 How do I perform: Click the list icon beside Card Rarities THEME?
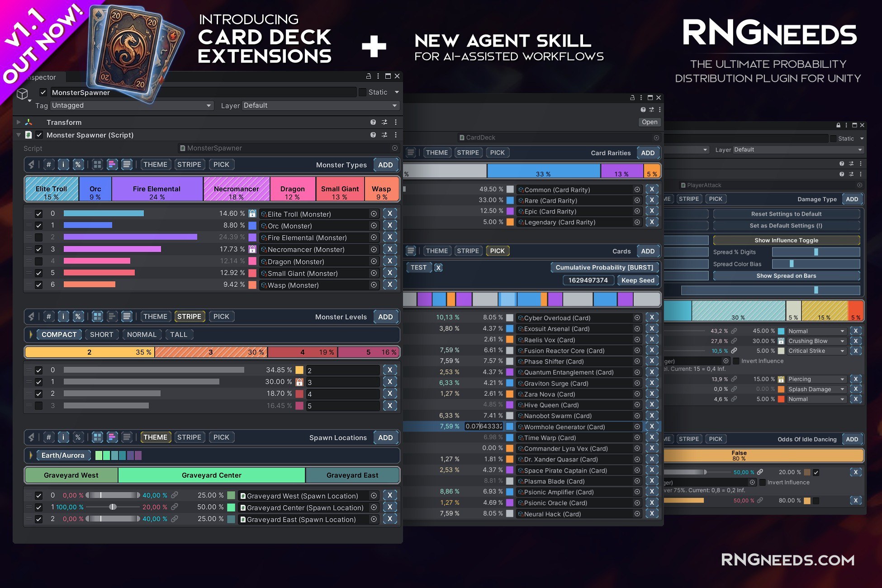pos(411,152)
